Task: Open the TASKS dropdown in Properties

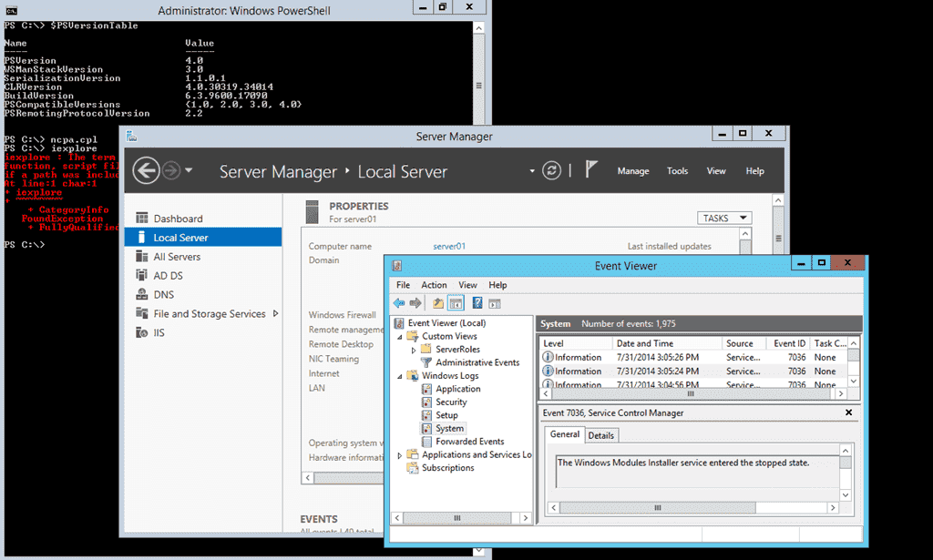Action: tap(724, 217)
